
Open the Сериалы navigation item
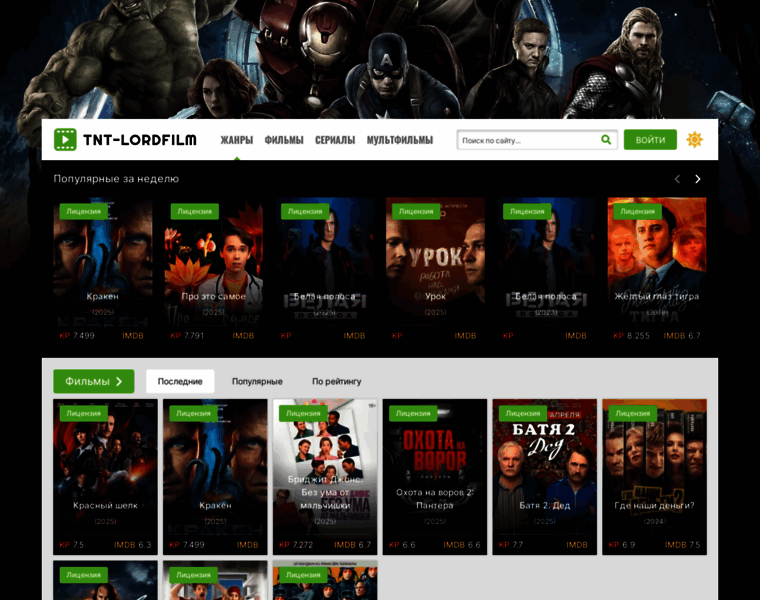[335, 140]
